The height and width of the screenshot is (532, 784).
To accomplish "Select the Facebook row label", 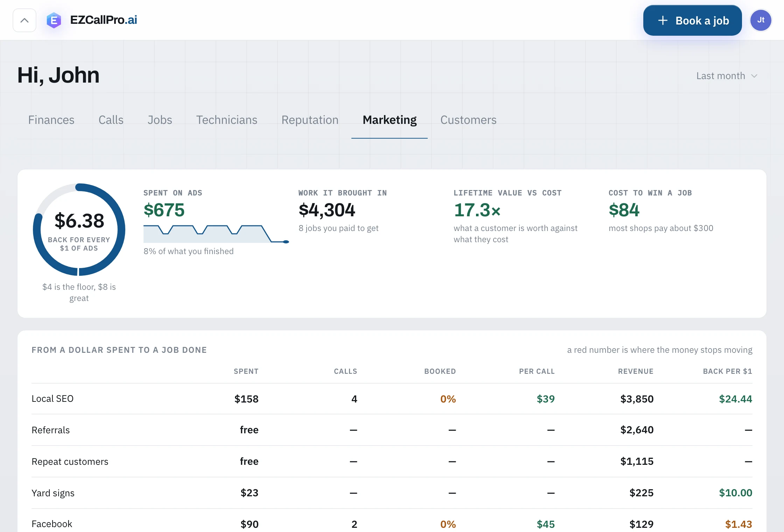I will tap(52, 524).
